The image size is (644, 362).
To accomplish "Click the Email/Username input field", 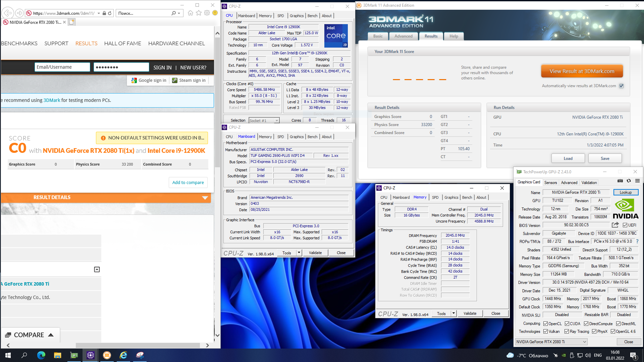I will click(x=62, y=67).
